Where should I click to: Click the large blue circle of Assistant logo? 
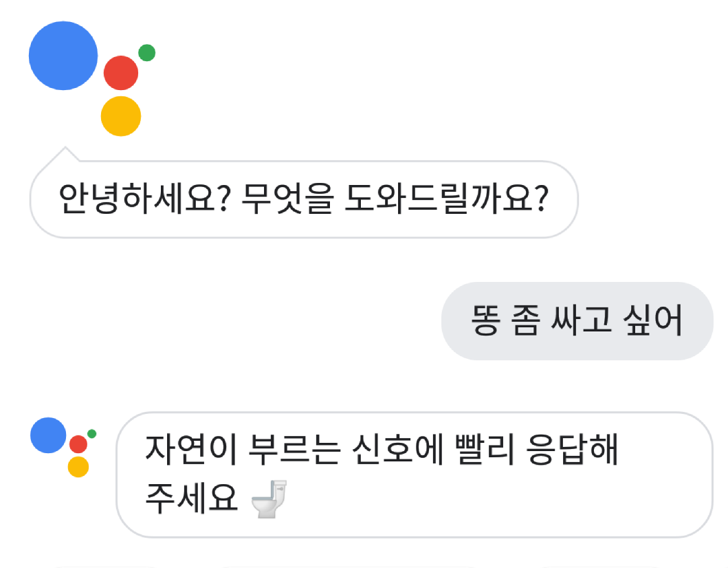[63, 56]
